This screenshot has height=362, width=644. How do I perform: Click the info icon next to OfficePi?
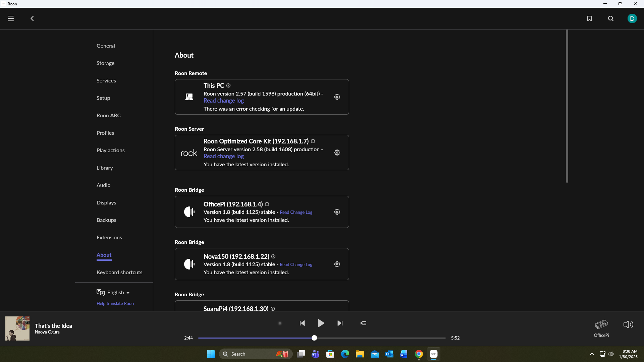click(267, 204)
